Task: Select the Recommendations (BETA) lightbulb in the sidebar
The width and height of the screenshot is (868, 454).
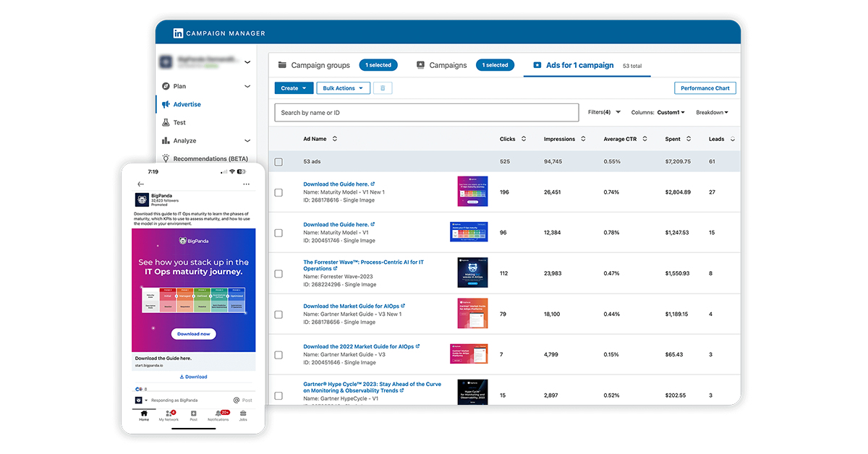Action: [166, 158]
